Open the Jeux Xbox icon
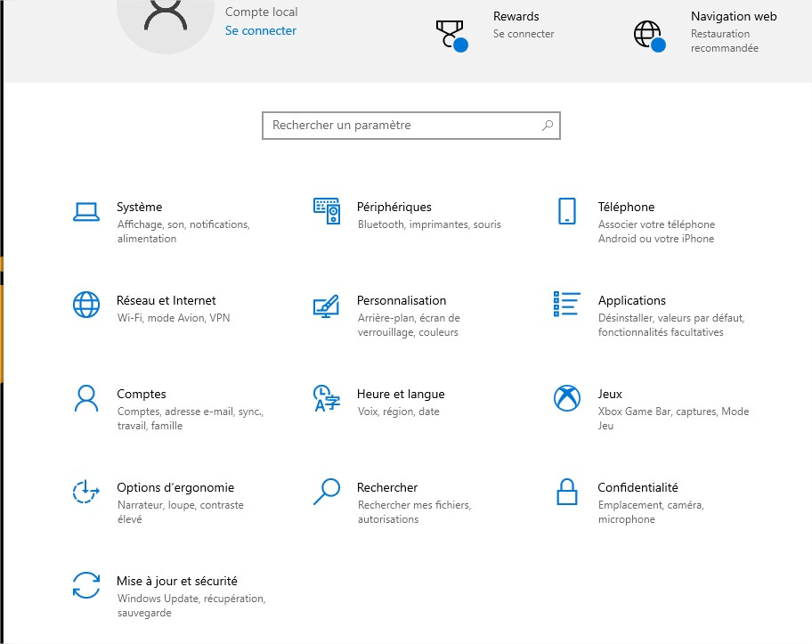This screenshot has width=812, height=644. 567,398
